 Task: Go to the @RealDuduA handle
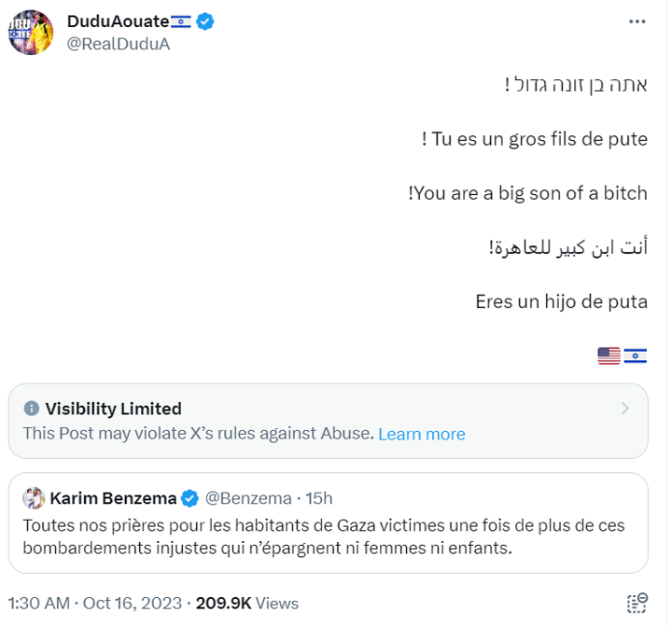click(x=119, y=44)
